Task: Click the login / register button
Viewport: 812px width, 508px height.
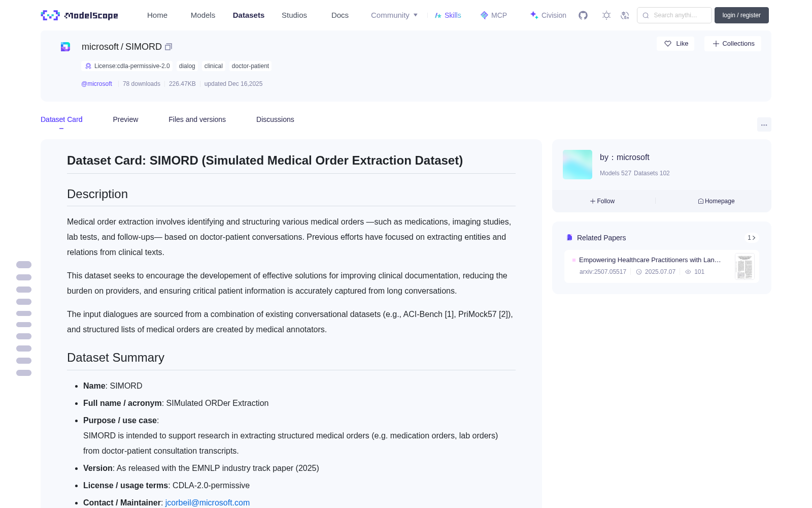Action: pyautogui.click(x=741, y=15)
